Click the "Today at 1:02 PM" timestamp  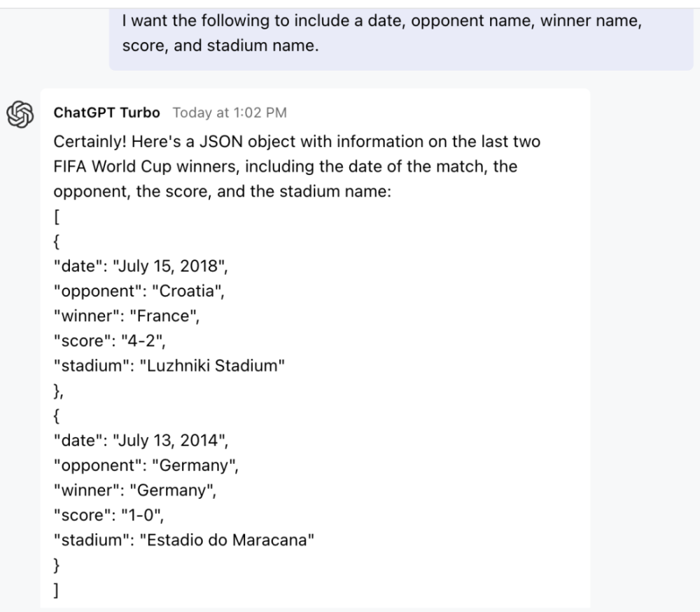tap(230, 113)
